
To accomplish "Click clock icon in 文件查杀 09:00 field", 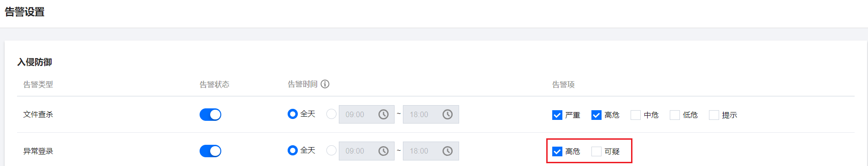I will click(x=384, y=114).
